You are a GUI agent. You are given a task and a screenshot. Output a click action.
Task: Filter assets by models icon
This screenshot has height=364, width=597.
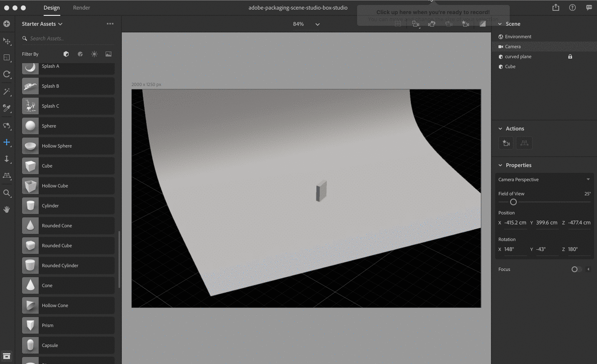[x=66, y=54]
